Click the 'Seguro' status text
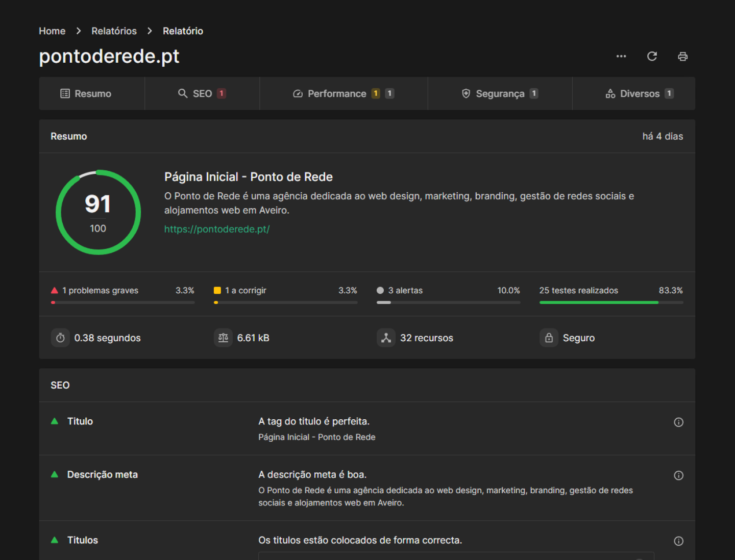Image resolution: width=735 pixels, height=560 pixels. 579,338
